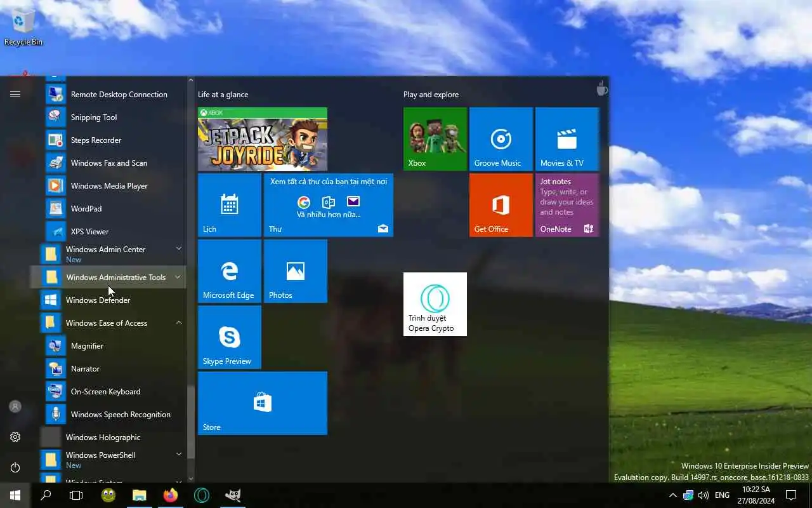Open WordPad

click(x=114, y=208)
